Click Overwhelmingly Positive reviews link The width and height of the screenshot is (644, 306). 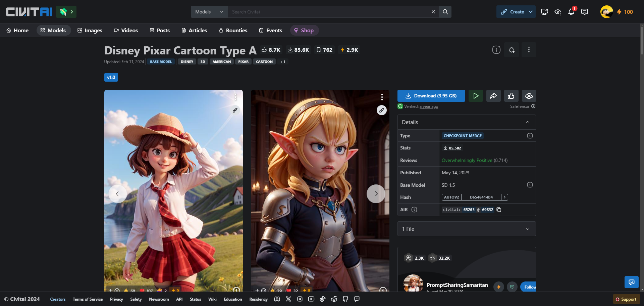tap(467, 160)
